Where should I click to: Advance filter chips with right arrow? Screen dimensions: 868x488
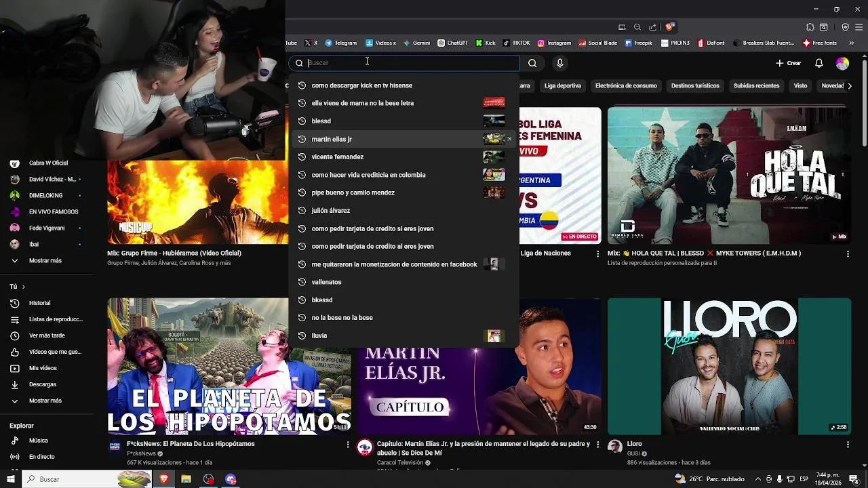coord(850,86)
